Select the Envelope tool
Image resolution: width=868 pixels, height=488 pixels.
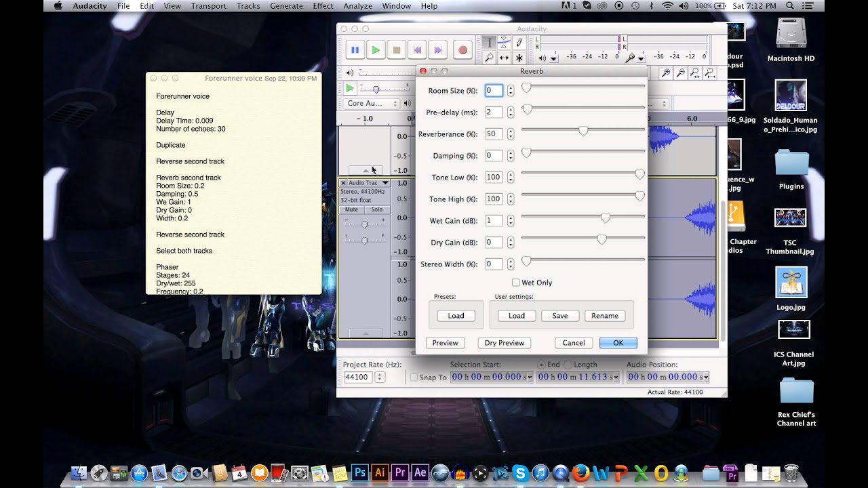tap(505, 43)
